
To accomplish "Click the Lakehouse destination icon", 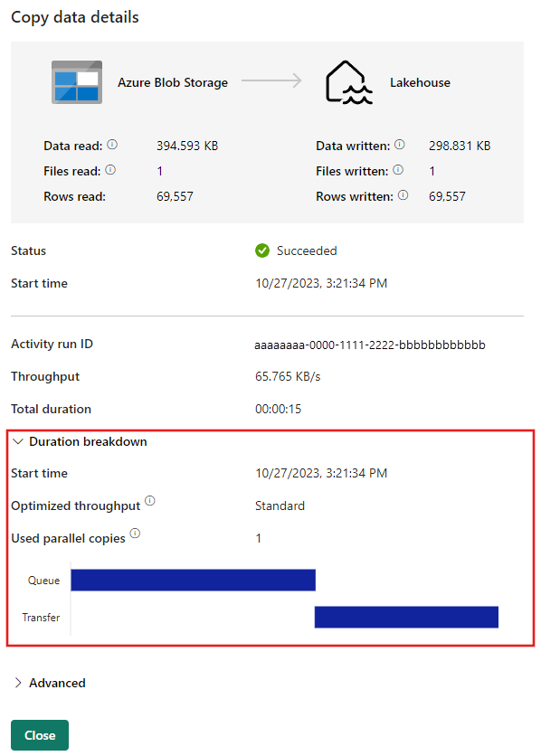I will pos(348,82).
